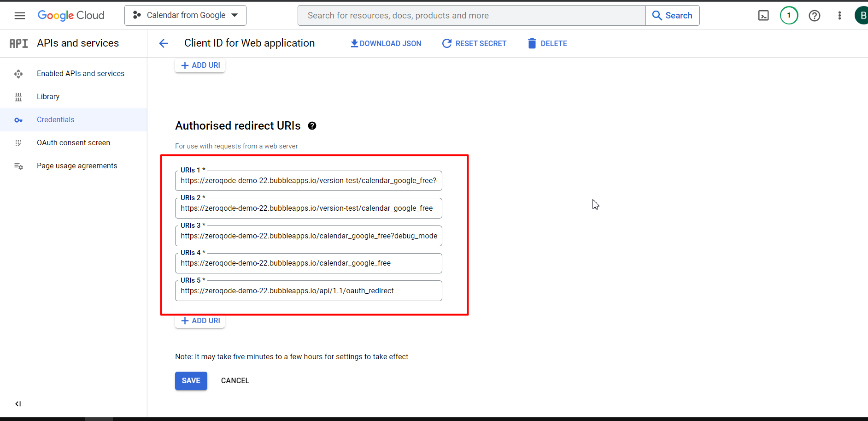Click lower ADD URI button below URIs 5

pyautogui.click(x=200, y=321)
